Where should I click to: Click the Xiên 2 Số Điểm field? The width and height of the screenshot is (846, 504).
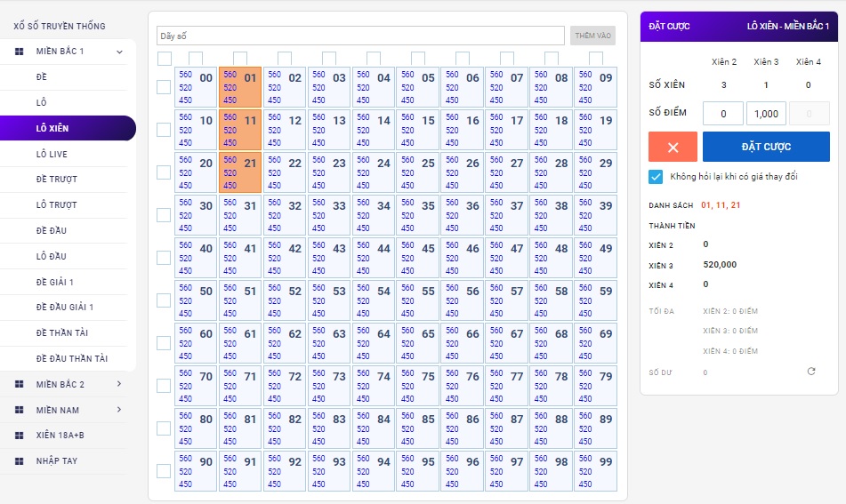(x=723, y=114)
